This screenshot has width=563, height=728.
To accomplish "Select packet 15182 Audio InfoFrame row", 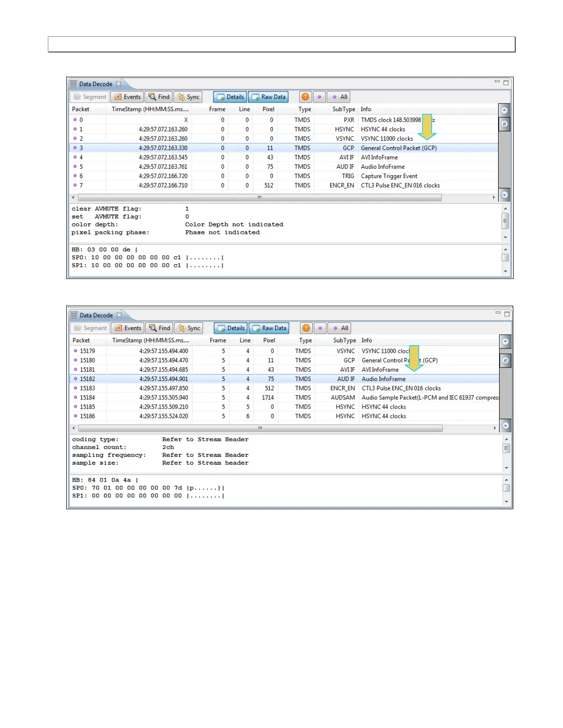I will 284,379.
